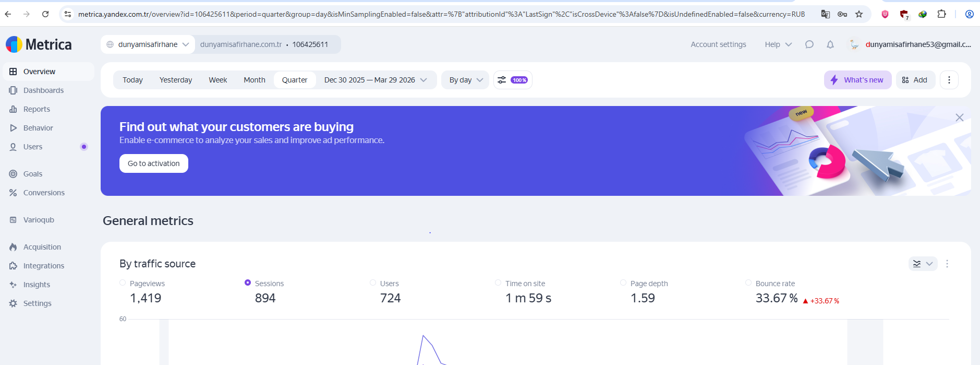Switch period to Yesterday
Screen dimensions: 980x365
pos(176,80)
